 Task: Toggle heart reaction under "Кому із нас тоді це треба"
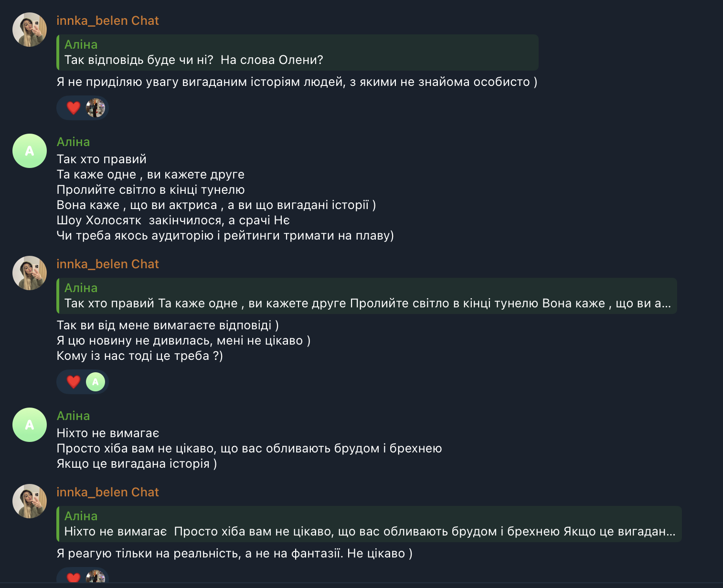pyautogui.click(x=73, y=382)
